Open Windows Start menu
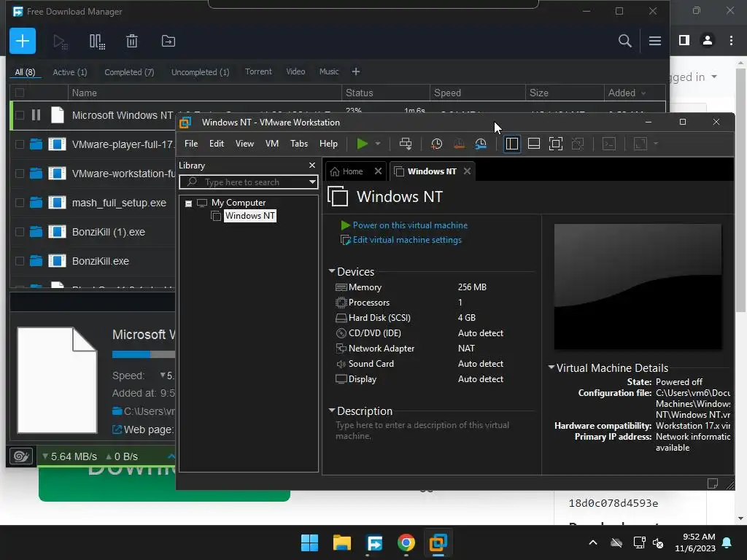747x560 pixels. pyautogui.click(x=309, y=542)
